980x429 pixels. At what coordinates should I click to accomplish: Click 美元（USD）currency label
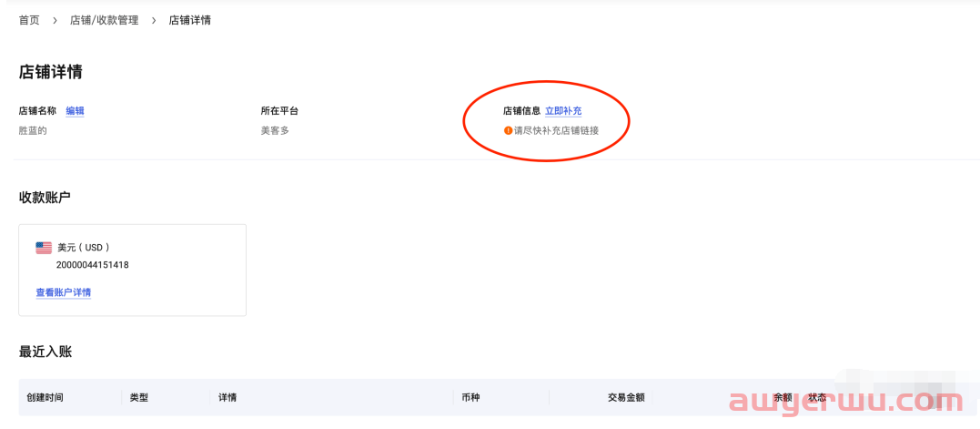(x=84, y=248)
